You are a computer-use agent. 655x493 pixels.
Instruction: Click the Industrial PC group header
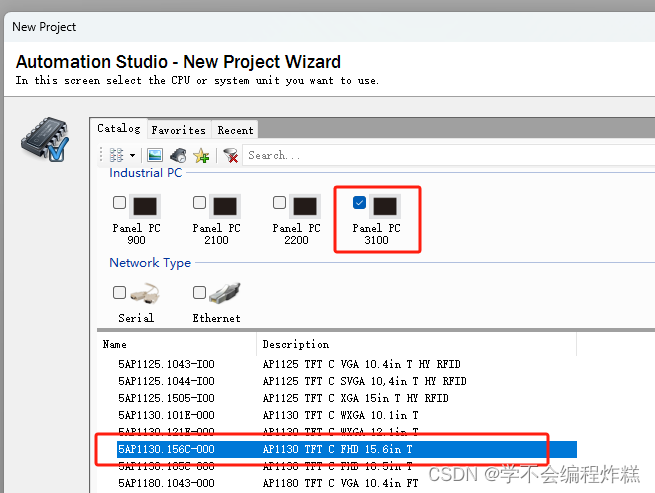145,173
